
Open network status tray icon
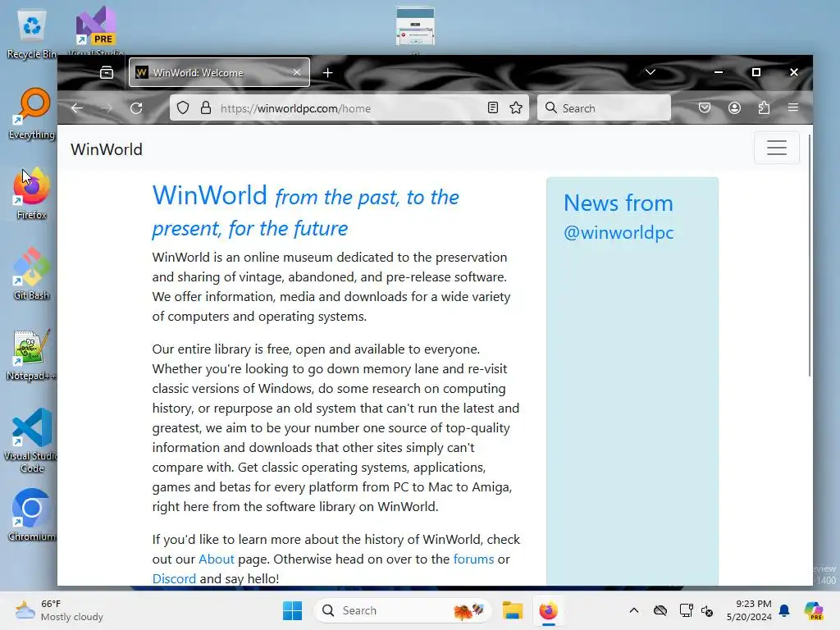(686, 610)
